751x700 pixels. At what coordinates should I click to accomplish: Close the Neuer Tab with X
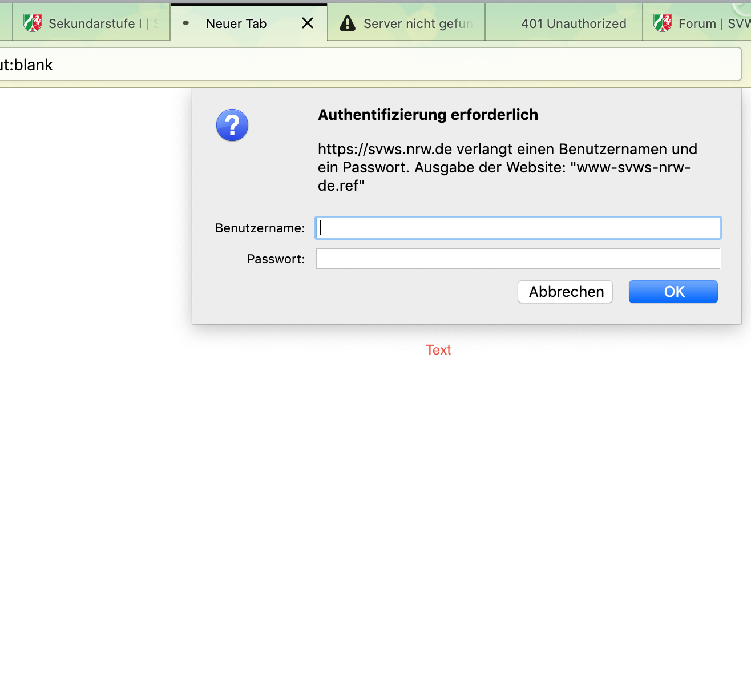308,23
